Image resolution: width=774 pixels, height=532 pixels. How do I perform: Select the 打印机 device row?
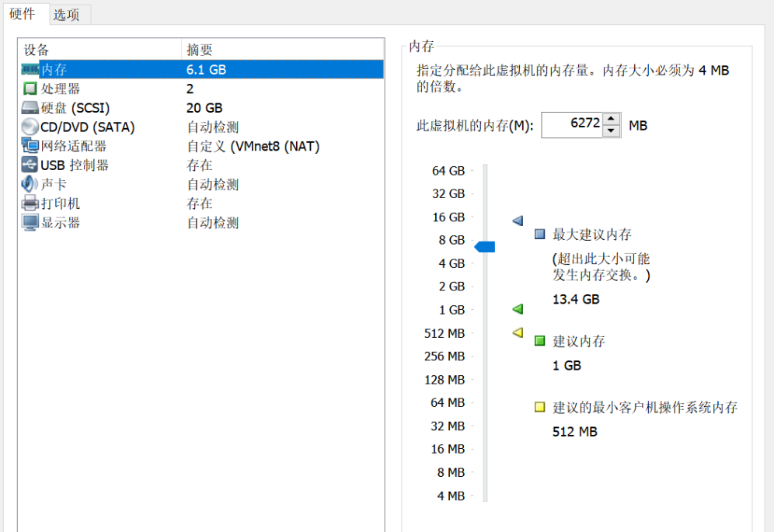coord(201,203)
